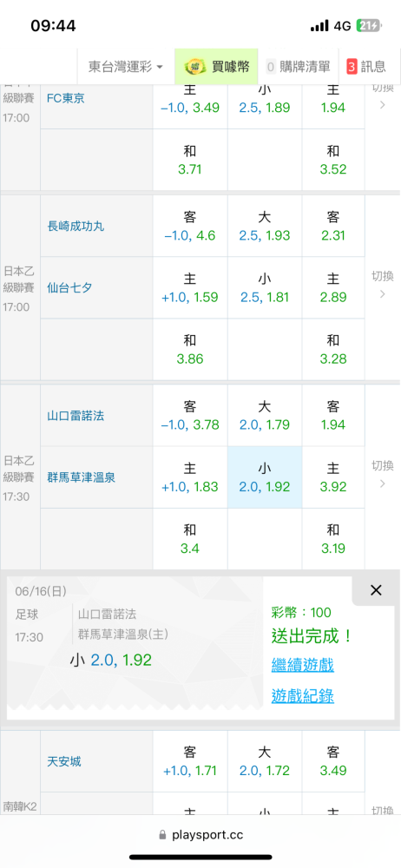Viewport: 401px width, 868px height.
Task: Choose 主 +1.0, 1.59 for 仙台七夕
Action: point(190,287)
